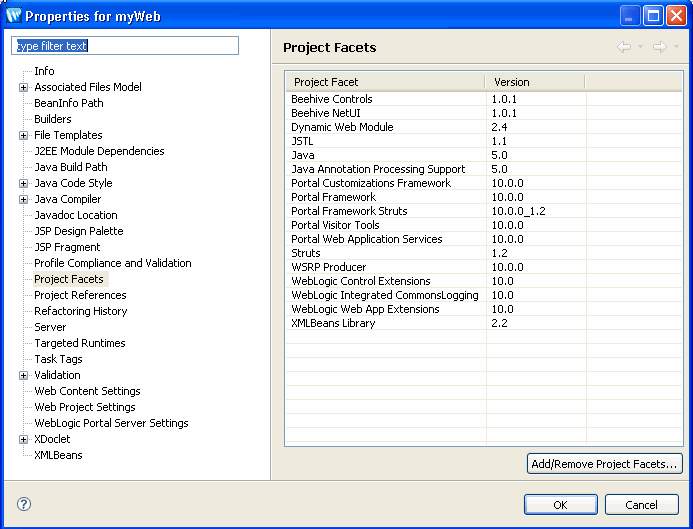693x529 pixels.
Task: Close the Properties for myWeb dialog
Action: pyautogui.click(x=677, y=16)
